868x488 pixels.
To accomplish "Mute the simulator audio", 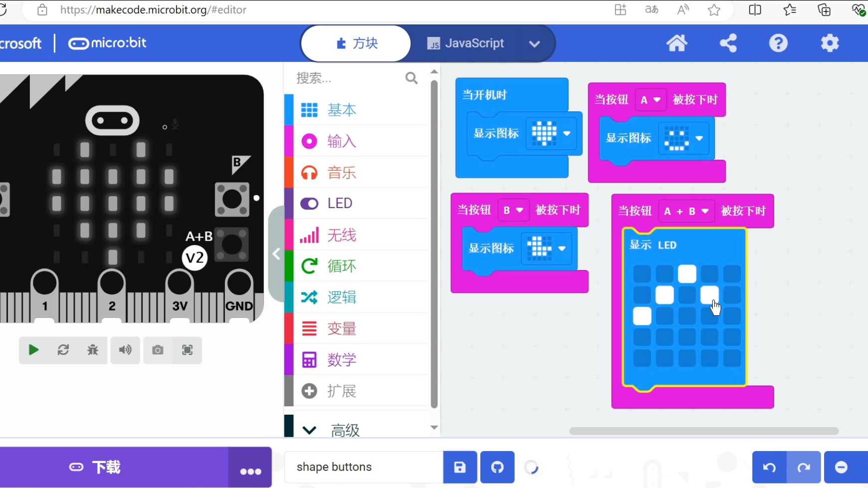I will click(x=125, y=350).
